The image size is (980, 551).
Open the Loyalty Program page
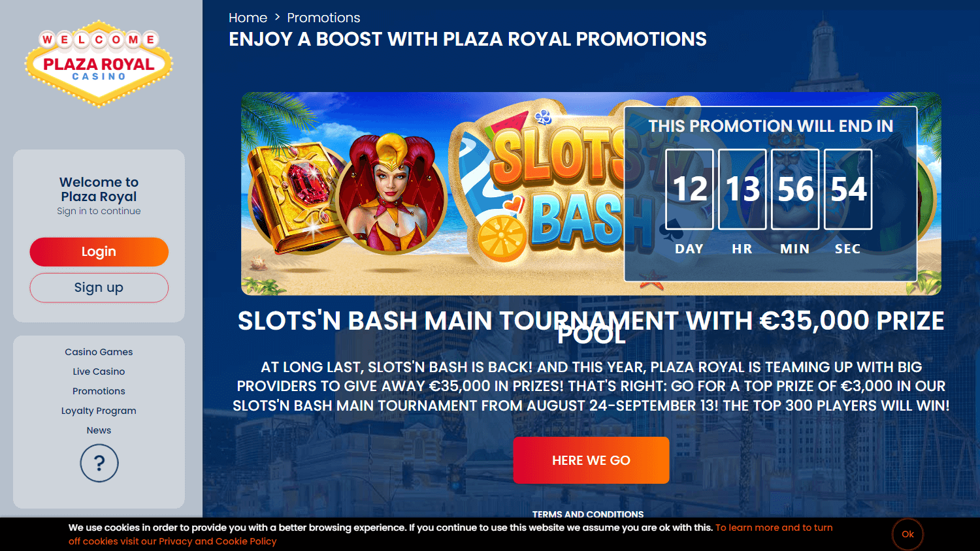click(99, 411)
